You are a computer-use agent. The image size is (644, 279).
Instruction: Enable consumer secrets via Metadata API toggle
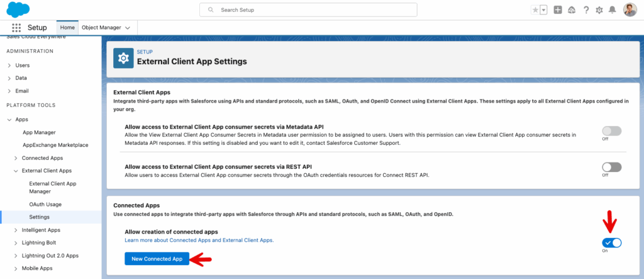611,131
